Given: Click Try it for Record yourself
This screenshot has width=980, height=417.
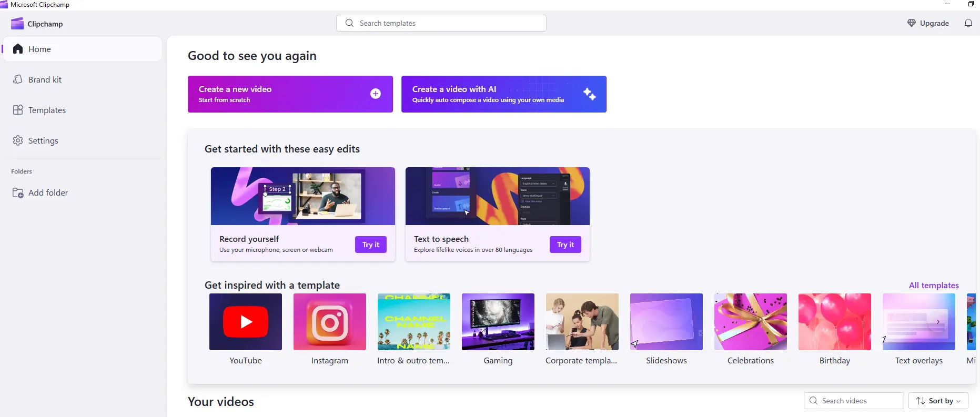Looking at the screenshot, I should coord(371,245).
